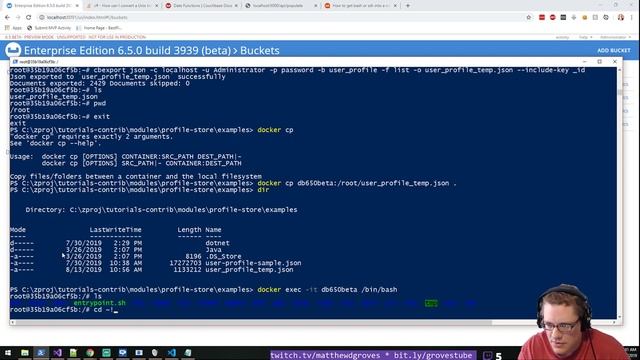Click the Couchbase logo in the header

(x=13, y=50)
